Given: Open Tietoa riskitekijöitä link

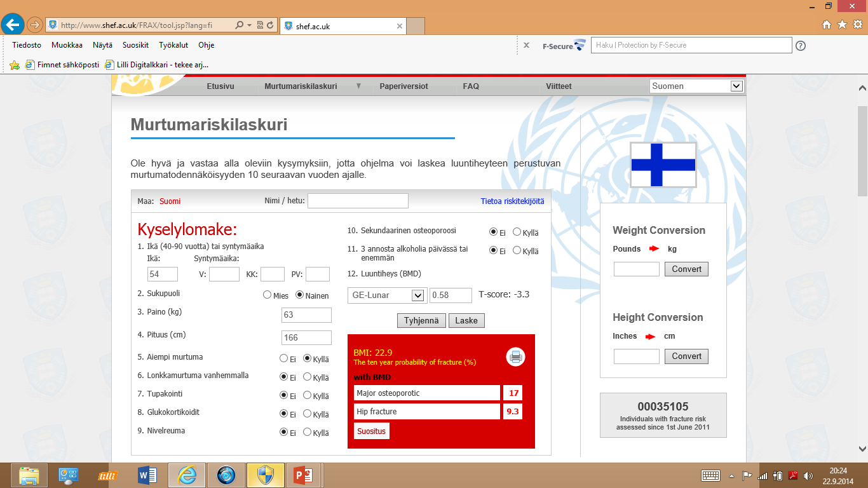Looking at the screenshot, I should point(512,201).
